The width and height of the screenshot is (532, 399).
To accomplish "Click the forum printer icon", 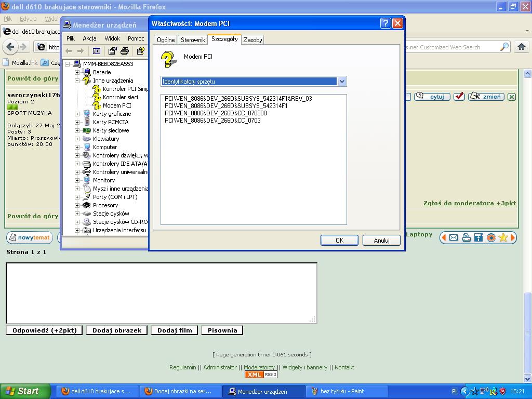I will tap(466, 237).
